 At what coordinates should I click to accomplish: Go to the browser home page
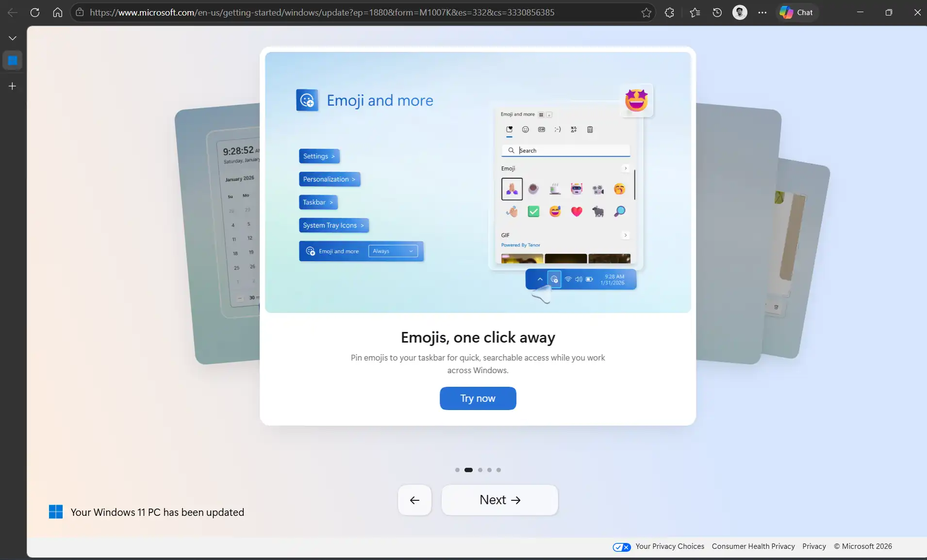click(x=58, y=13)
